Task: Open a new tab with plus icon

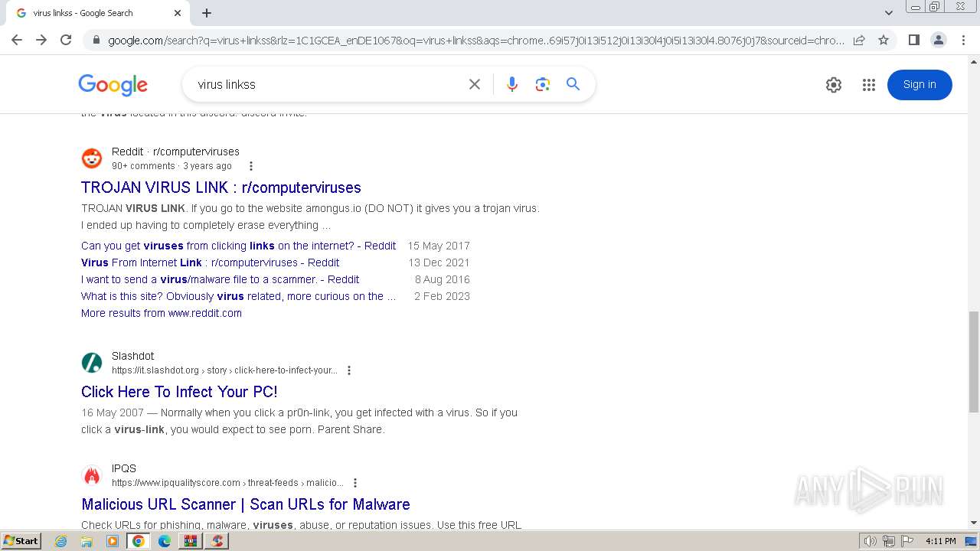Action: click(207, 13)
